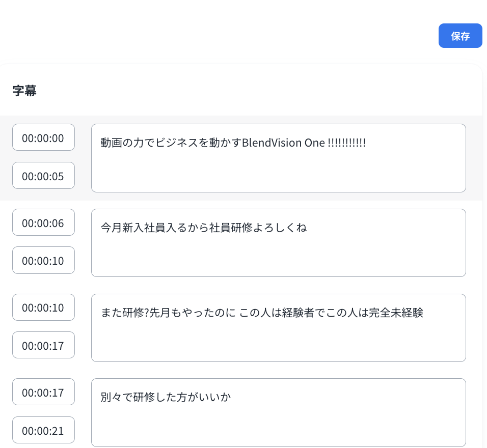Click the blue 保存 button

pos(460,36)
